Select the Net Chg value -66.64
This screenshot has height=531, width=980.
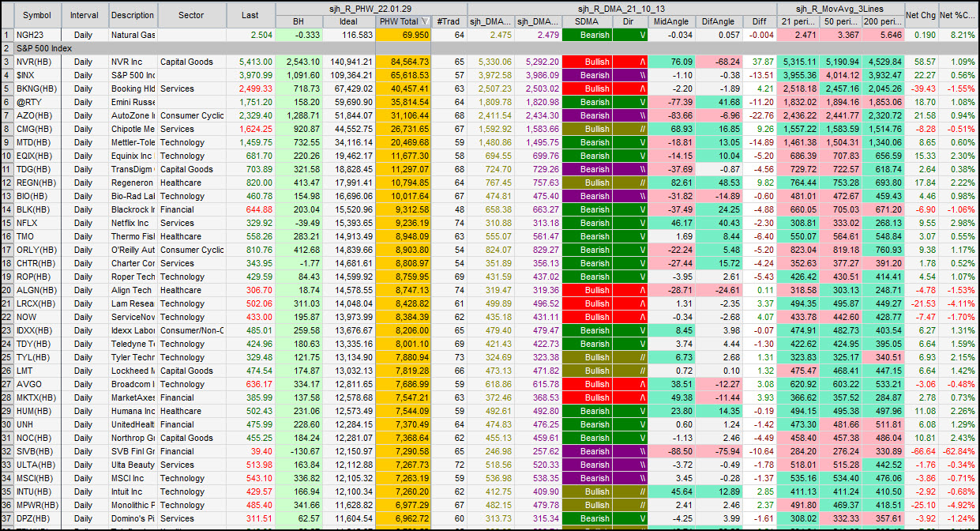point(921,451)
